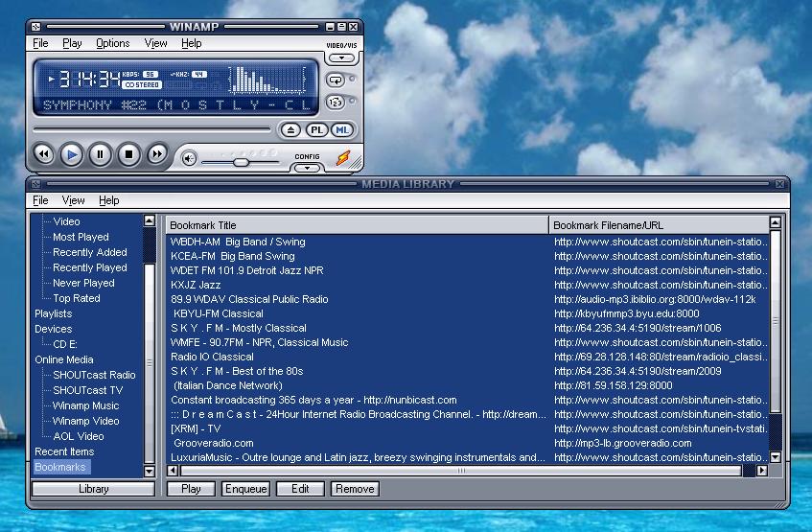Toggle repeat mode

336,81
